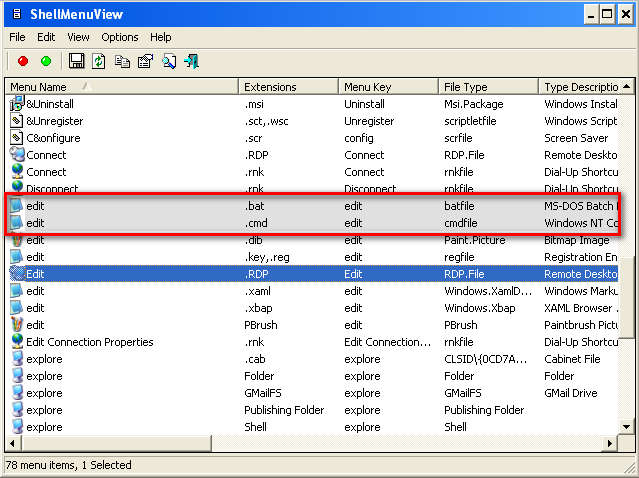Click the Find magnifier toolbar icon
The width and height of the screenshot is (639, 478).
tap(168, 62)
